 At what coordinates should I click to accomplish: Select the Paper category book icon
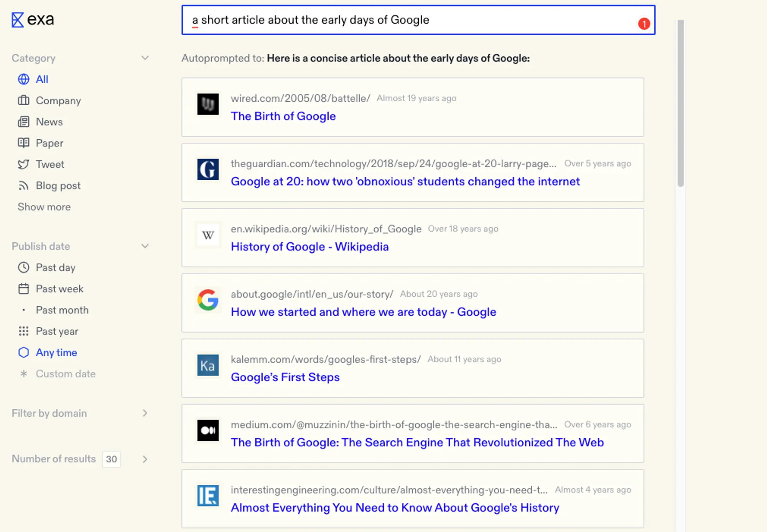(x=23, y=143)
